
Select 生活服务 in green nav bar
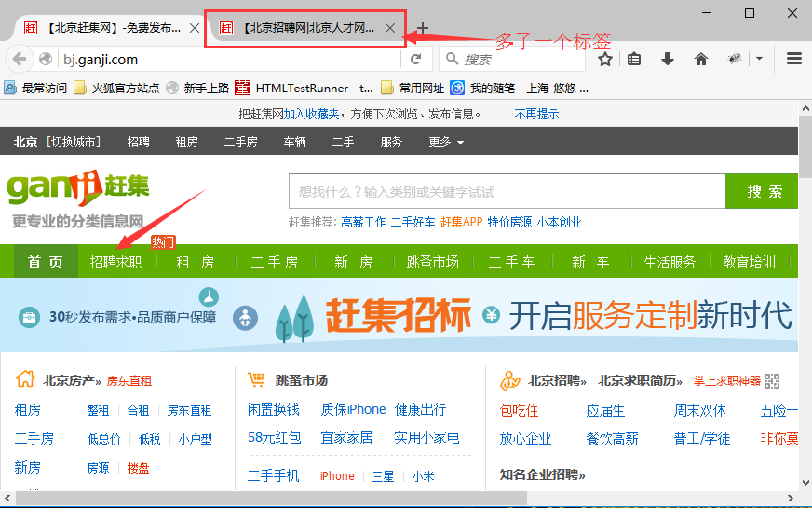(670, 262)
